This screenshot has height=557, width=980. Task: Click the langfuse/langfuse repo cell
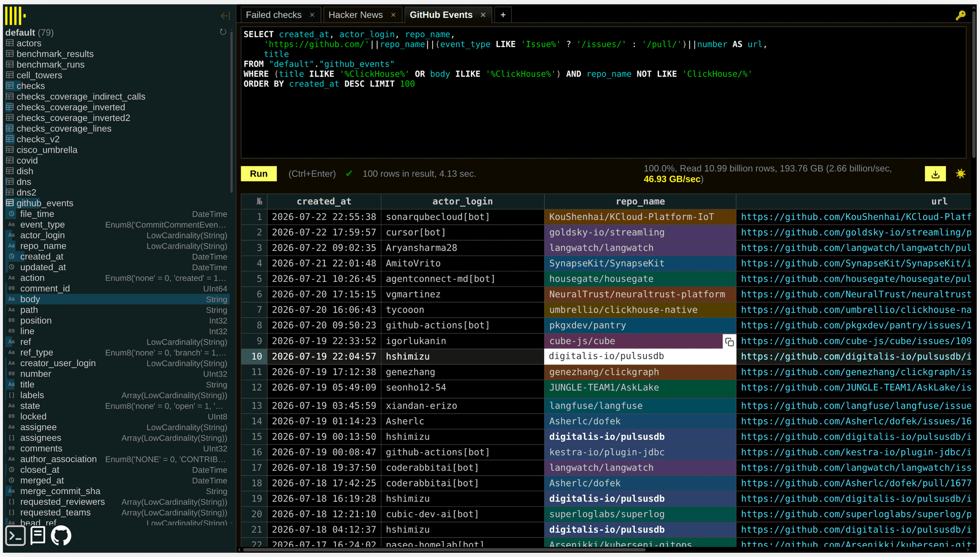click(x=640, y=406)
